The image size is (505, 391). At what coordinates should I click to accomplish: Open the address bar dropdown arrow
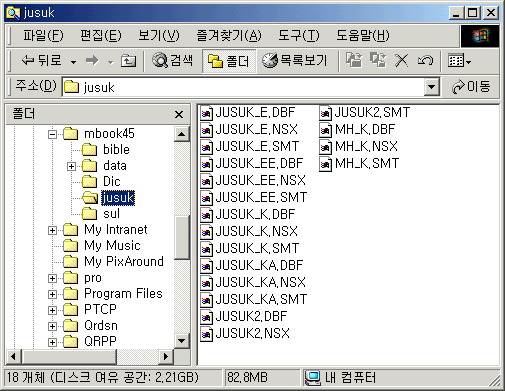pos(431,87)
